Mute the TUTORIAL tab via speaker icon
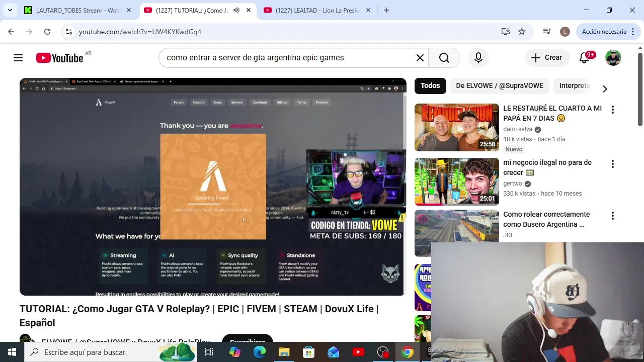Screen dimensions: 644x362 coord(236,10)
